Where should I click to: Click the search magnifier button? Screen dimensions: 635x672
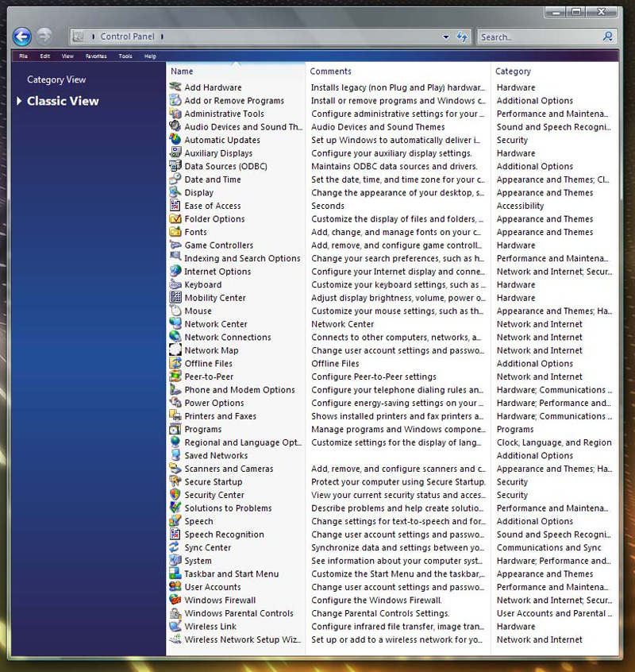click(607, 37)
